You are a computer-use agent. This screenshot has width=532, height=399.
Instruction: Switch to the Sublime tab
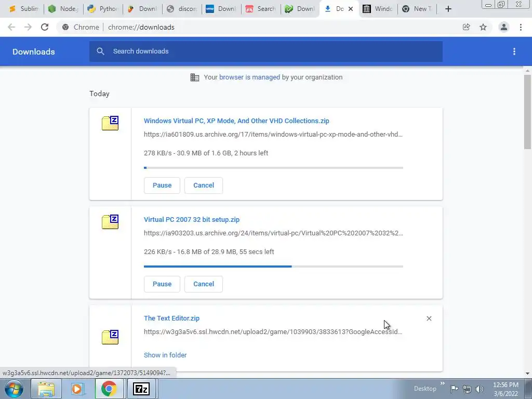[x=24, y=9]
